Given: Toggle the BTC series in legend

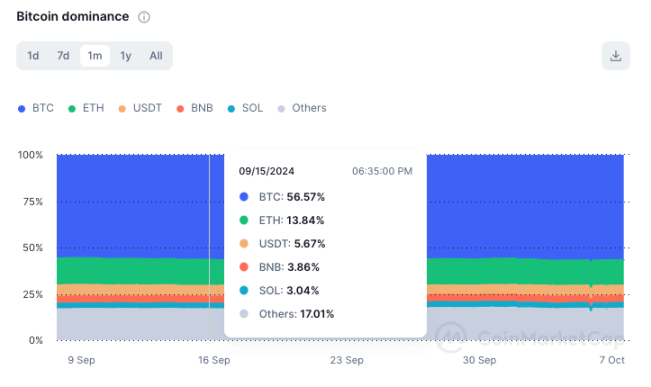Looking at the screenshot, I should pyautogui.click(x=36, y=108).
